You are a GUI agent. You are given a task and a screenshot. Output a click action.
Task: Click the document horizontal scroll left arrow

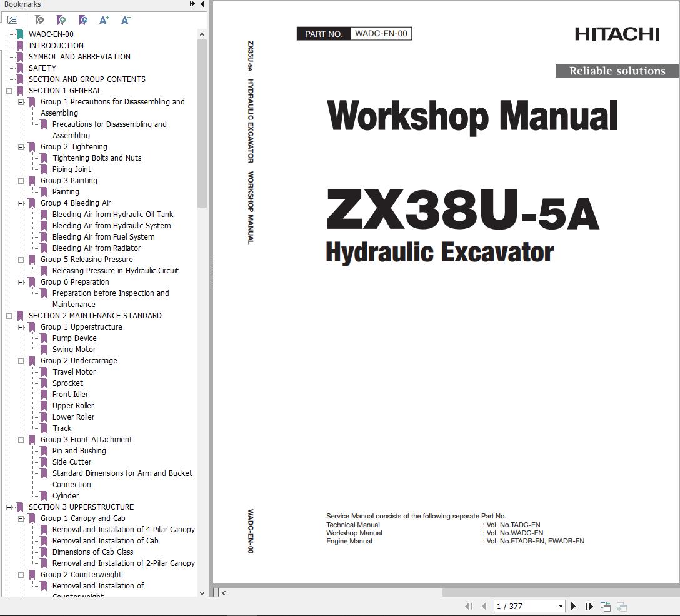pos(224,593)
